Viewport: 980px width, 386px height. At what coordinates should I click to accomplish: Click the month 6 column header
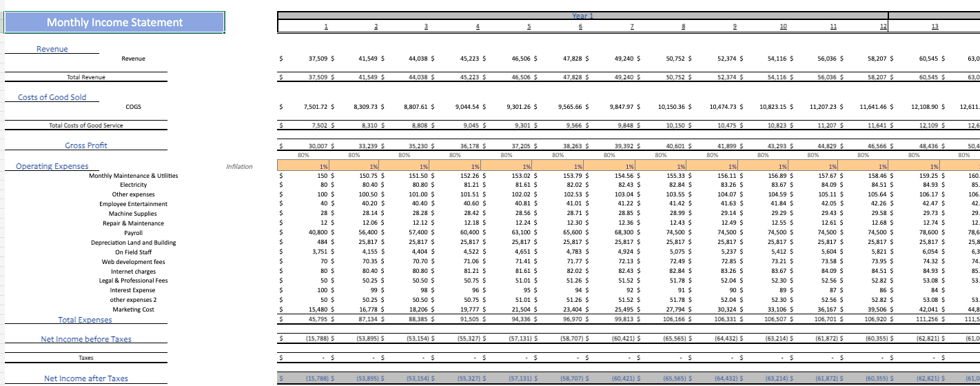[x=581, y=26]
